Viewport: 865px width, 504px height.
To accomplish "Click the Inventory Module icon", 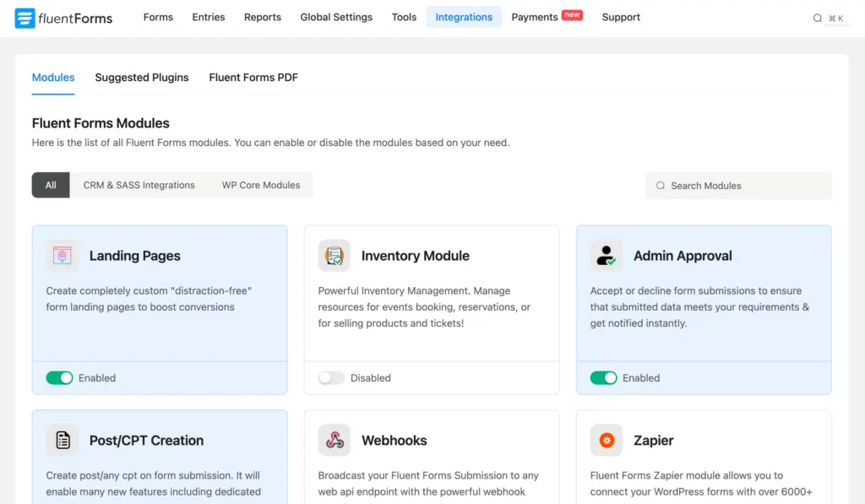I will (x=334, y=255).
